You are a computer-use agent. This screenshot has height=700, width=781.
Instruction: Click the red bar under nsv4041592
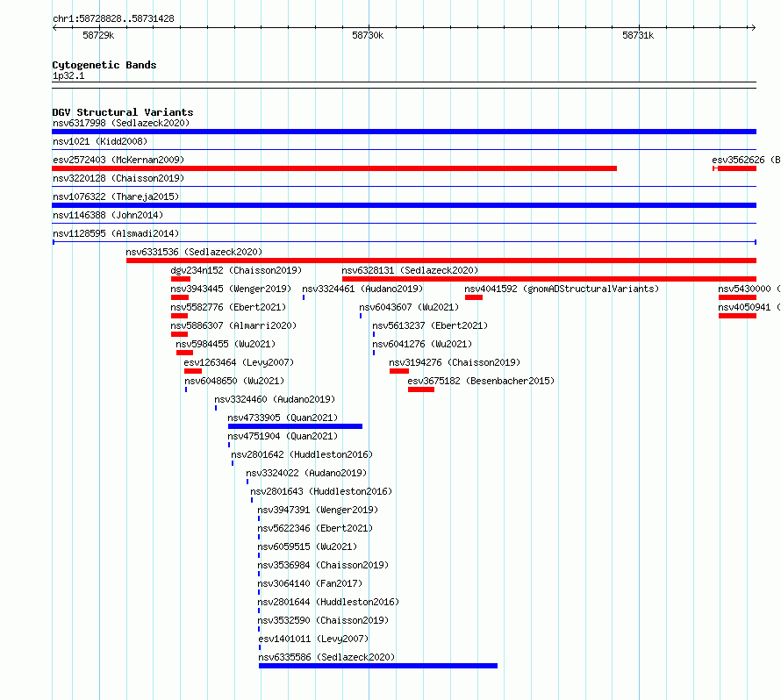click(x=474, y=297)
